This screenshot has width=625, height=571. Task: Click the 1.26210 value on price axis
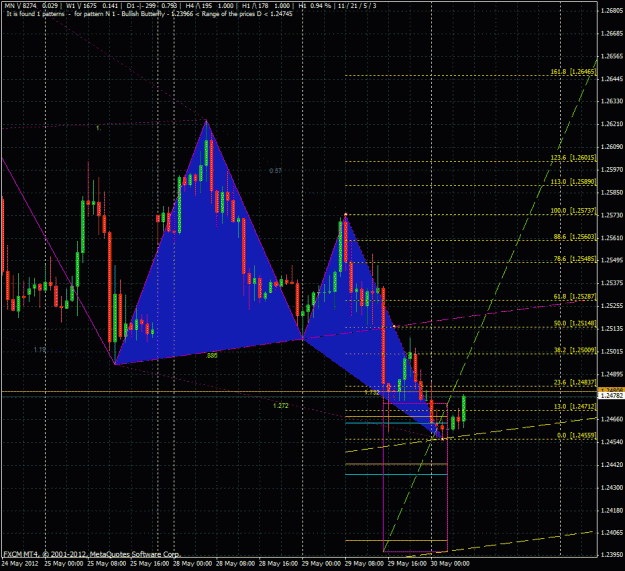pos(611,124)
